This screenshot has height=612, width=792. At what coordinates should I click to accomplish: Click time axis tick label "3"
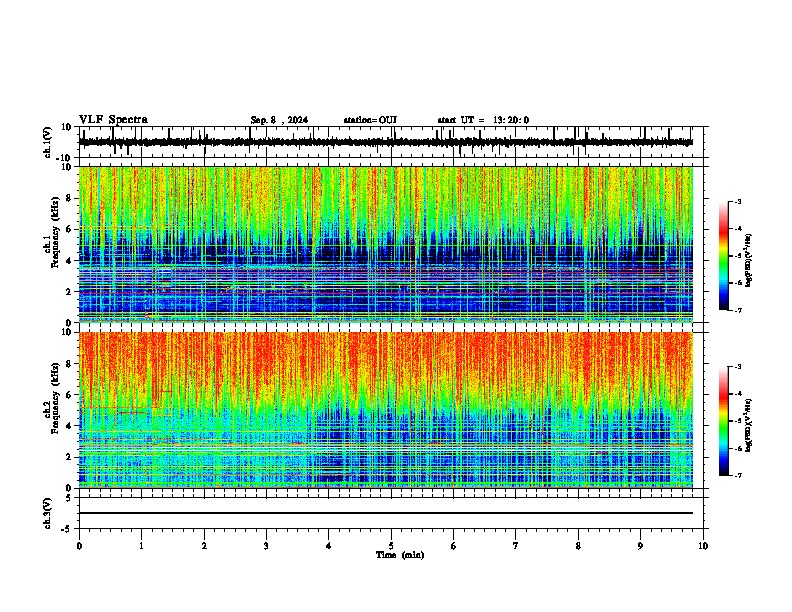point(266,546)
